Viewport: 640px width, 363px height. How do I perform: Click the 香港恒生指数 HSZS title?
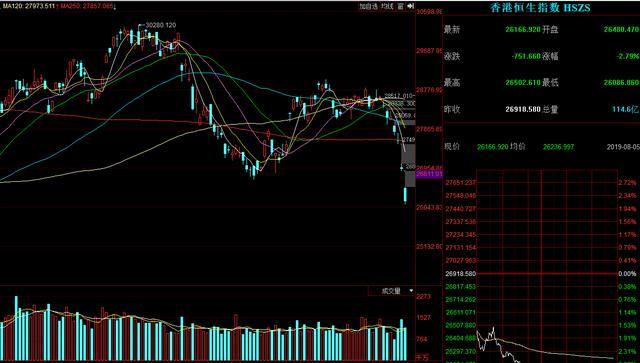[540, 7]
